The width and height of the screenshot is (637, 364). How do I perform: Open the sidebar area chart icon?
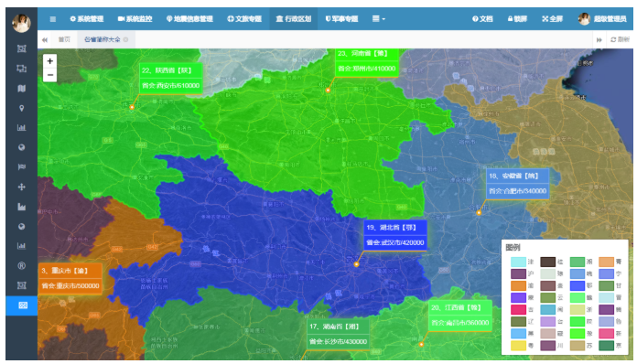(22, 207)
